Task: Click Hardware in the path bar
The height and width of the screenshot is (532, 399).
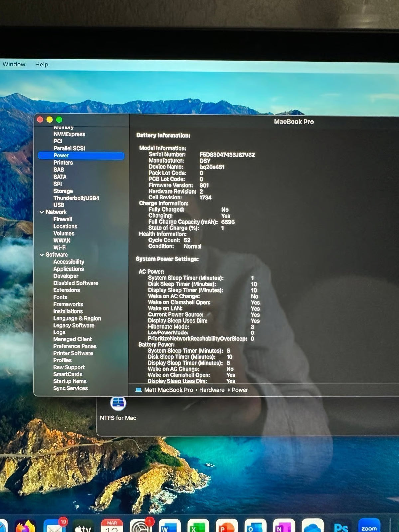Action: [212, 390]
